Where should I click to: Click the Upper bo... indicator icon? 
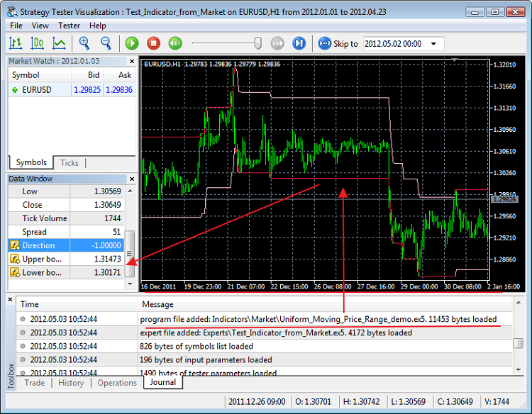point(15,259)
